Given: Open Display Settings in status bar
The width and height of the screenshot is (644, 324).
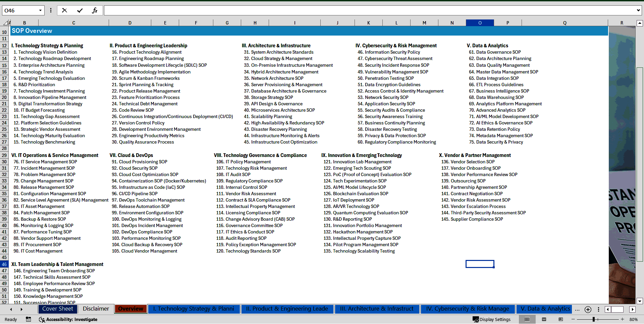Looking at the screenshot, I should coord(492,319).
